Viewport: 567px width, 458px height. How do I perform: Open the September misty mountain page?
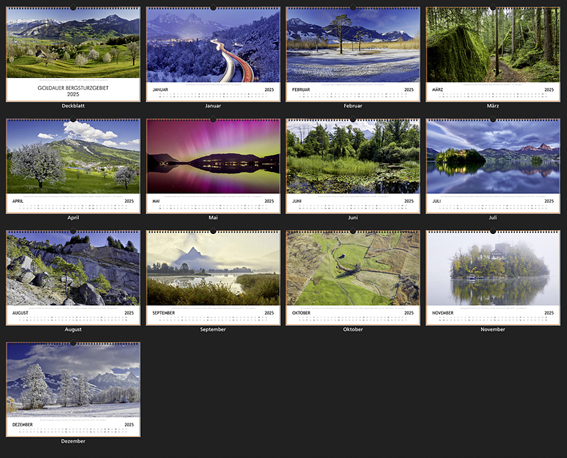coord(213,278)
